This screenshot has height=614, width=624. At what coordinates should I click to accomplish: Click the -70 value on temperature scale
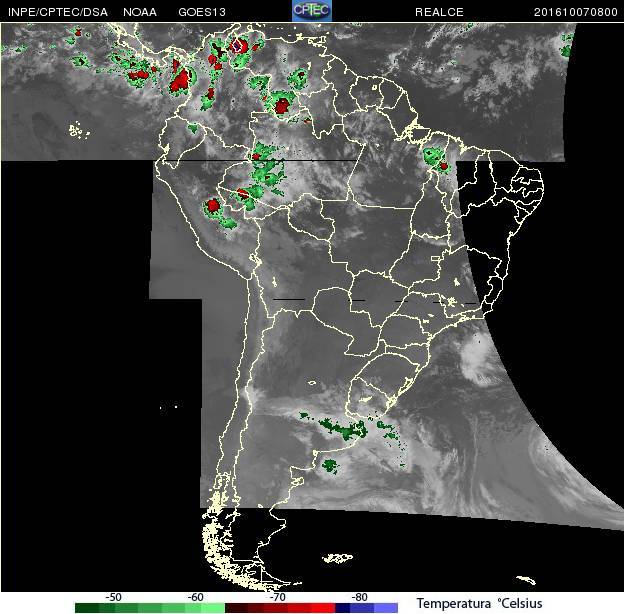pos(277,597)
